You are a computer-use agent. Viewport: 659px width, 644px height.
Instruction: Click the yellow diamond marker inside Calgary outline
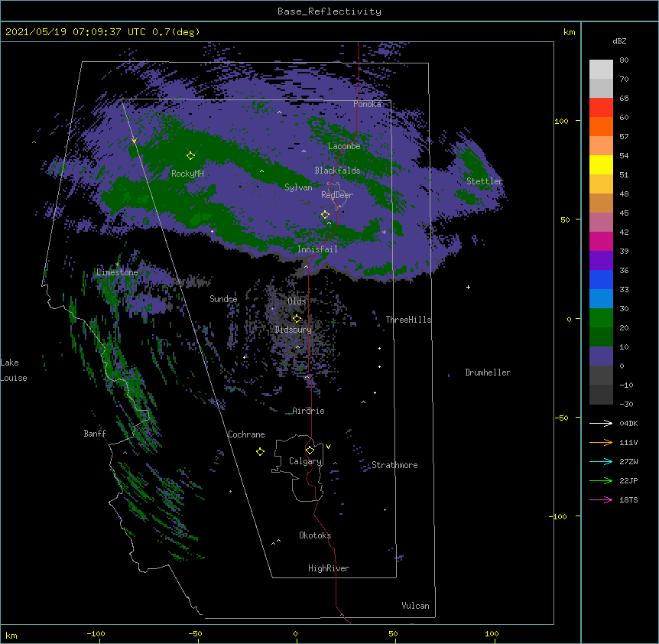pos(310,450)
